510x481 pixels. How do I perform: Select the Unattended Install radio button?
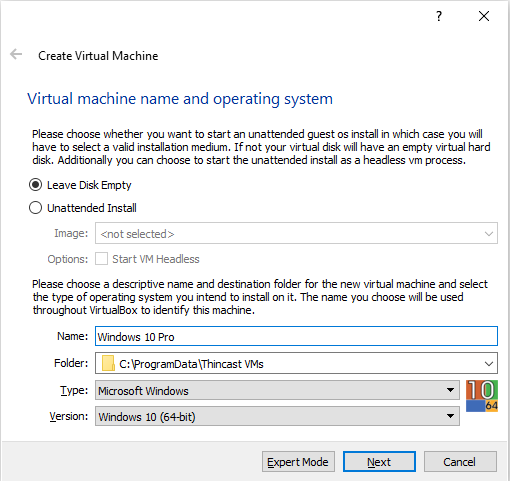(35, 208)
